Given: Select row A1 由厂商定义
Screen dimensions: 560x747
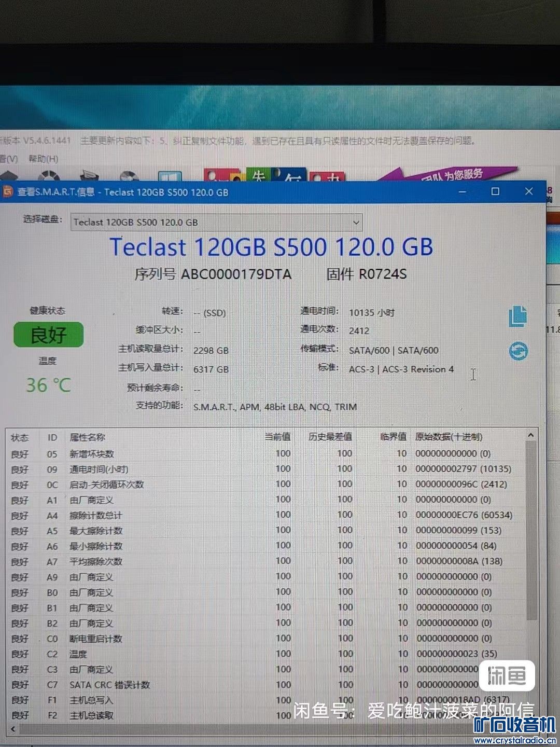Looking at the screenshot, I should tap(266, 500).
